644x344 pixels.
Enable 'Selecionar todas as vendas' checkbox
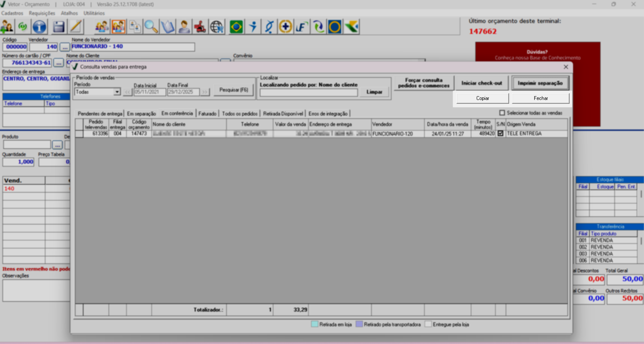point(502,113)
